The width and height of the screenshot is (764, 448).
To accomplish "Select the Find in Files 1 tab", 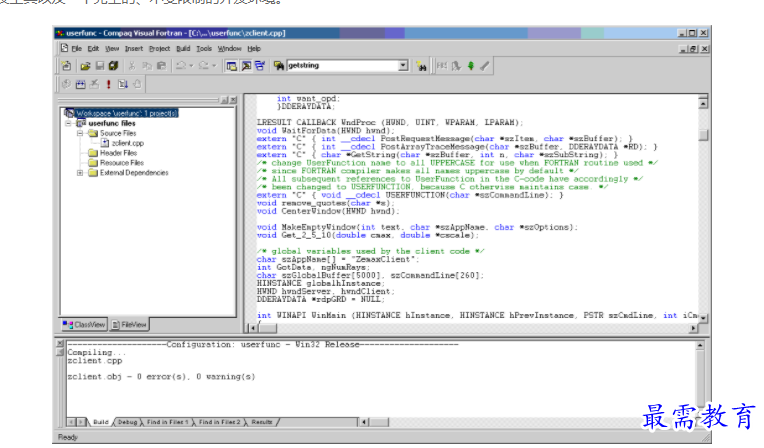I will pos(167,422).
